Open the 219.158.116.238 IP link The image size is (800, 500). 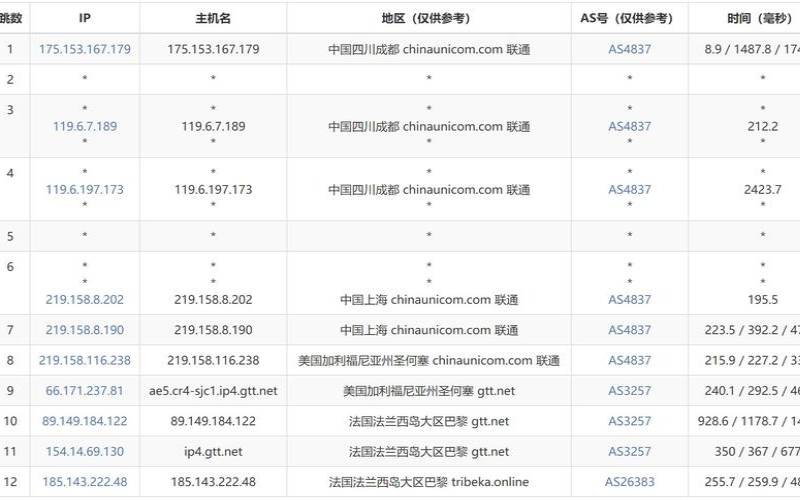85,360
